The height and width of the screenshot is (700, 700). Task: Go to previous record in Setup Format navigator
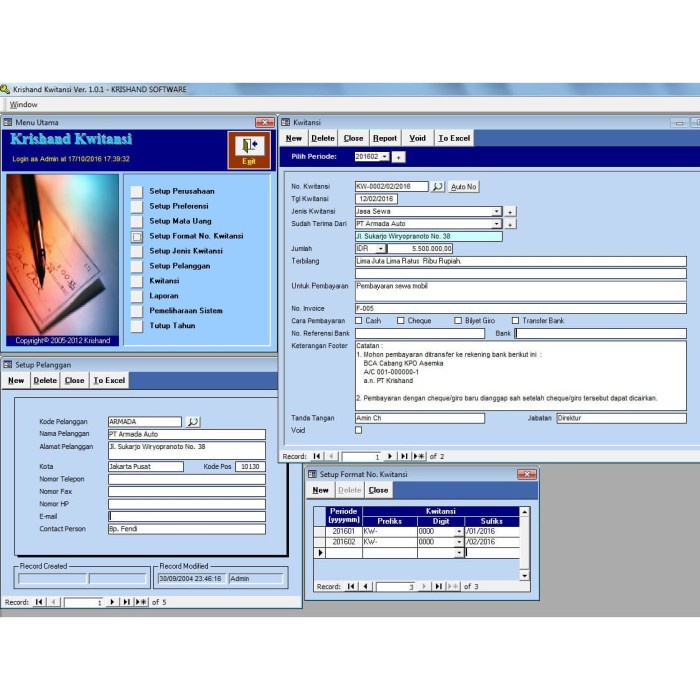coord(366,587)
